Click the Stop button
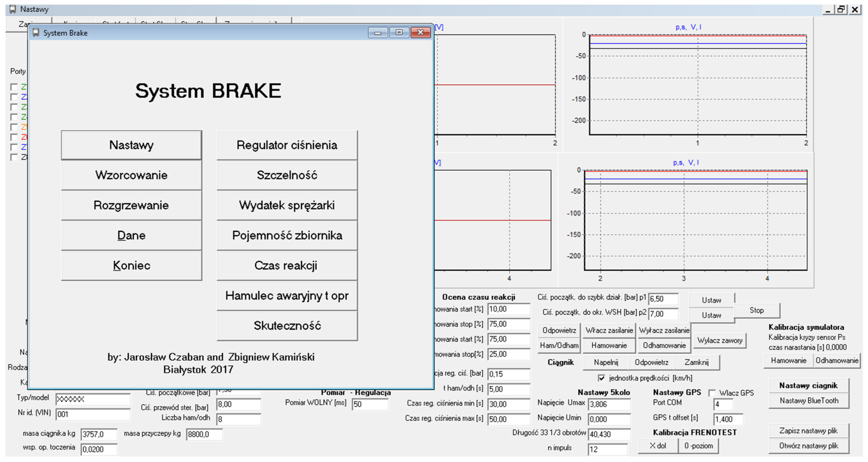Image resolution: width=868 pixels, height=462 pixels. 756,310
